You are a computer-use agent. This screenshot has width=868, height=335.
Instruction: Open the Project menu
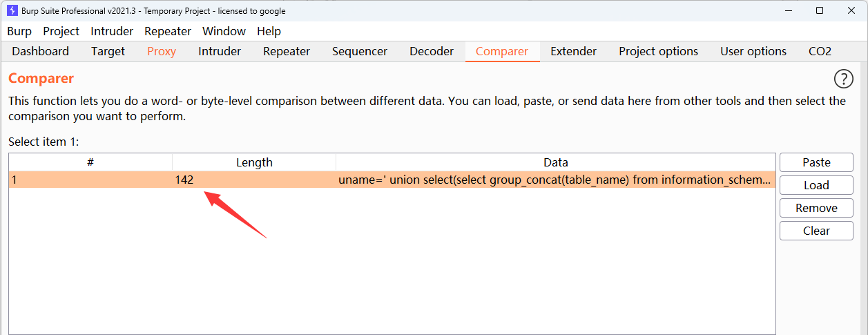click(x=61, y=31)
